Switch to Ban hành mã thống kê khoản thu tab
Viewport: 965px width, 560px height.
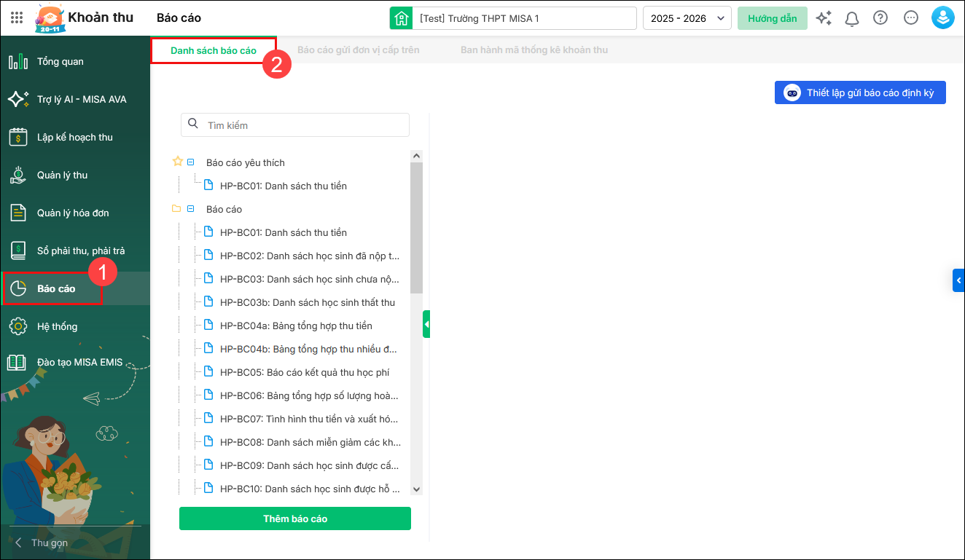[534, 50]
